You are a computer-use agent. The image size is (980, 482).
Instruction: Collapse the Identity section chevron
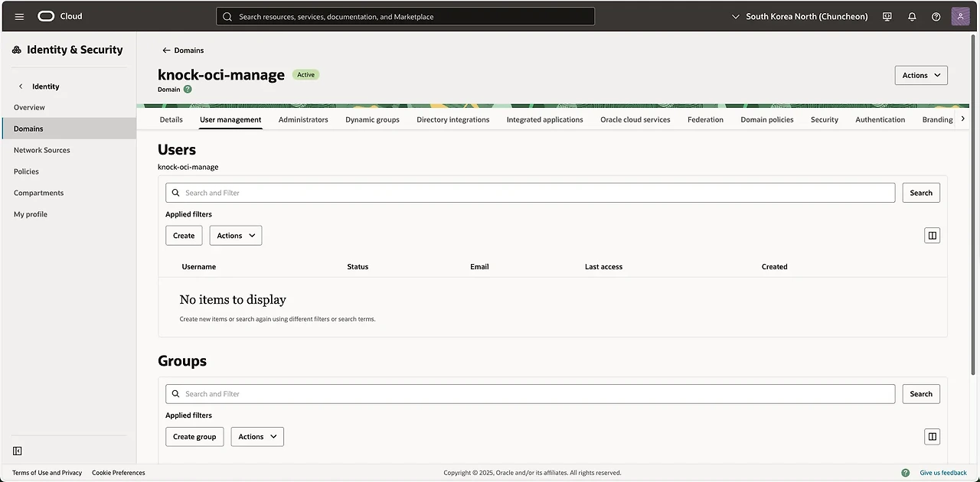(x=21, y=86)
